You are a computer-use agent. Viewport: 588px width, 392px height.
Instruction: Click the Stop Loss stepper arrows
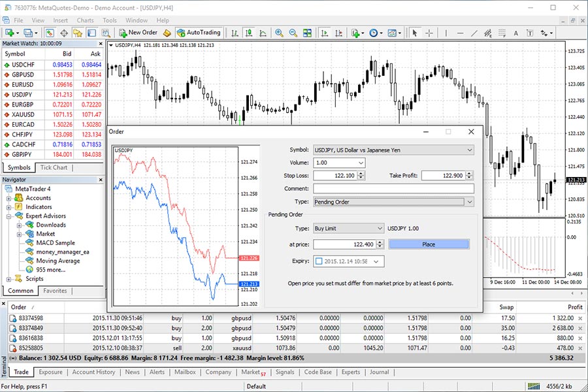point(361,176)
